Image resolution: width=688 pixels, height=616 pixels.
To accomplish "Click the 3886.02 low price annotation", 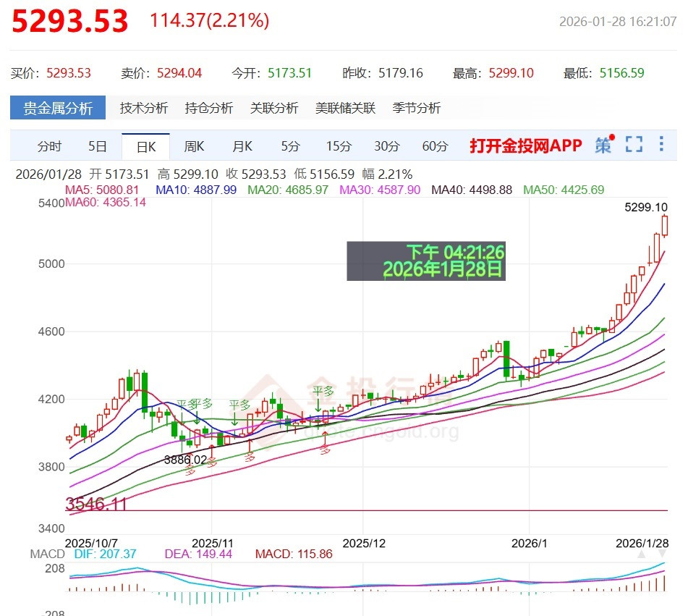I will point(185,460).
